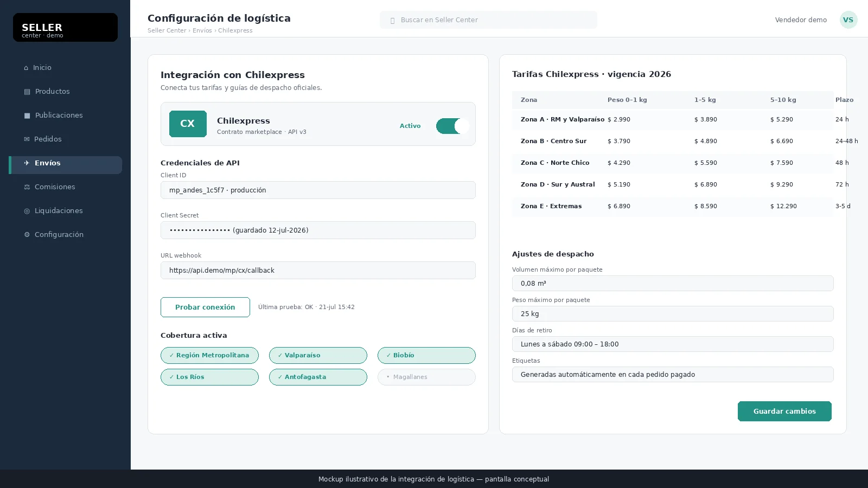Click the VS user avatar
868x488 pixels.
(848, 20)
